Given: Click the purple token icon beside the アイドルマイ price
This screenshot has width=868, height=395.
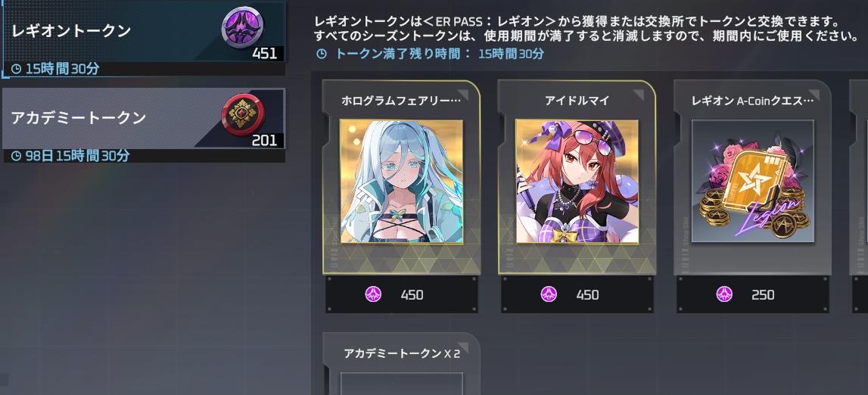Looking at the screenshot, I should (549, 294).
